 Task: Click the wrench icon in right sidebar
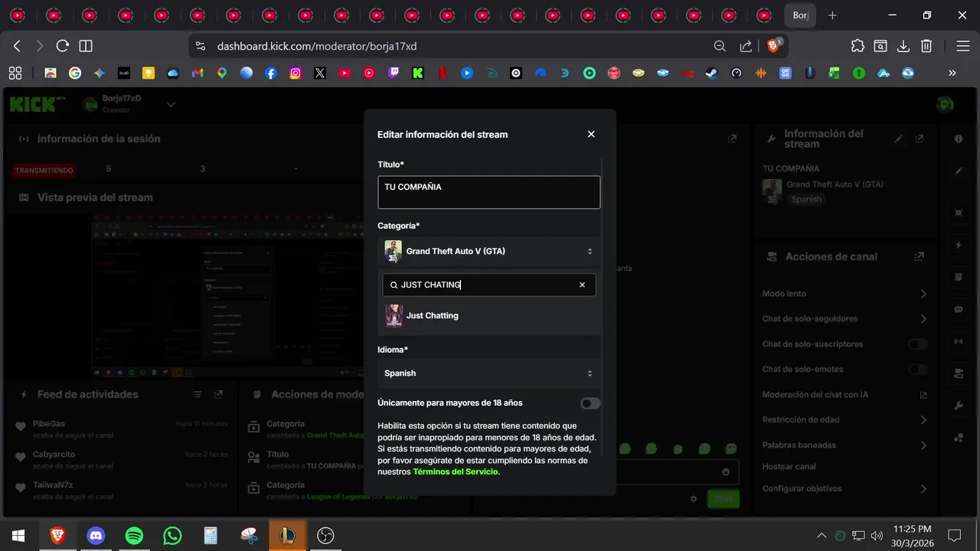959,405
